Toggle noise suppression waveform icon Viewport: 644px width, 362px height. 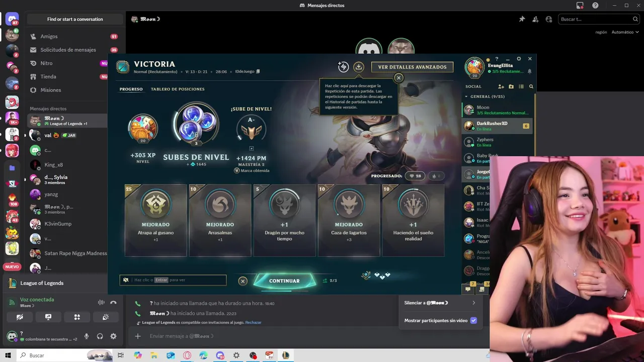[101, 302]
